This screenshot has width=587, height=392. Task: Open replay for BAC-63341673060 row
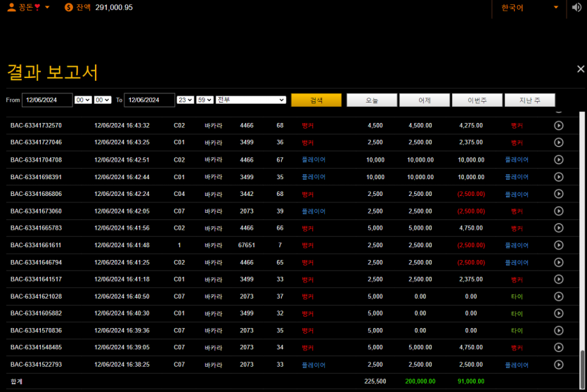tap(559, 211)
